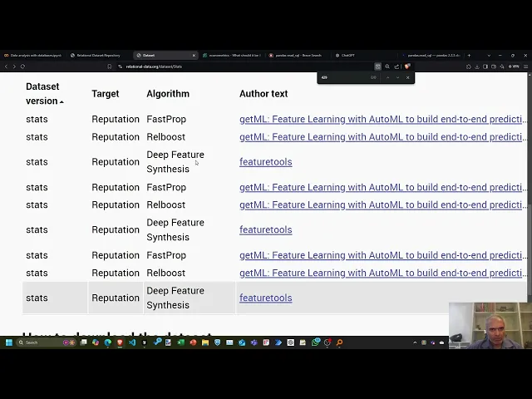
Task: Click the Algorithm column header
Action: click(x=168, y=94)
